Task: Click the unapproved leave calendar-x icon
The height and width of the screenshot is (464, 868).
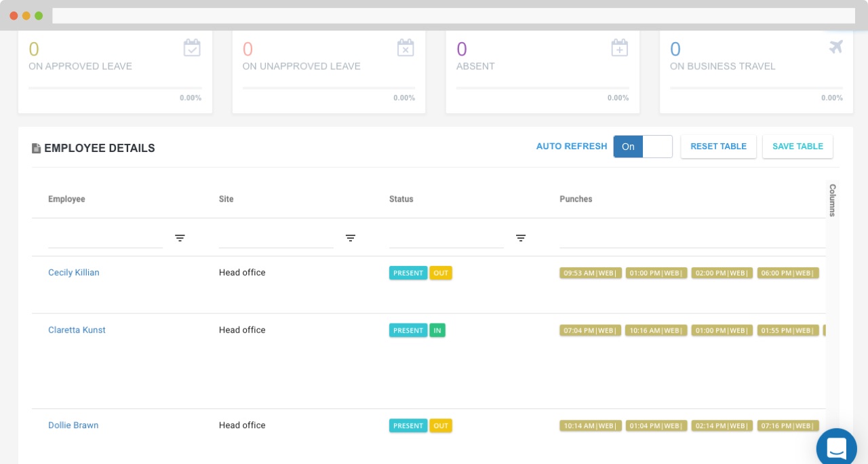Action: click(x=406, y=47)
